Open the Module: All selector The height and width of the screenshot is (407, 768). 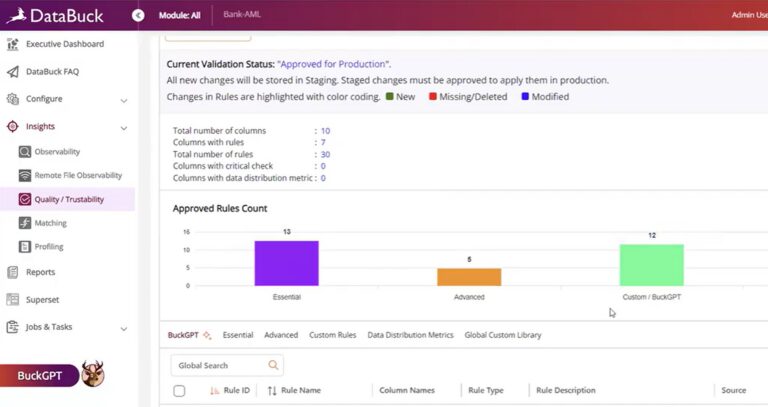tap(179, 15)
